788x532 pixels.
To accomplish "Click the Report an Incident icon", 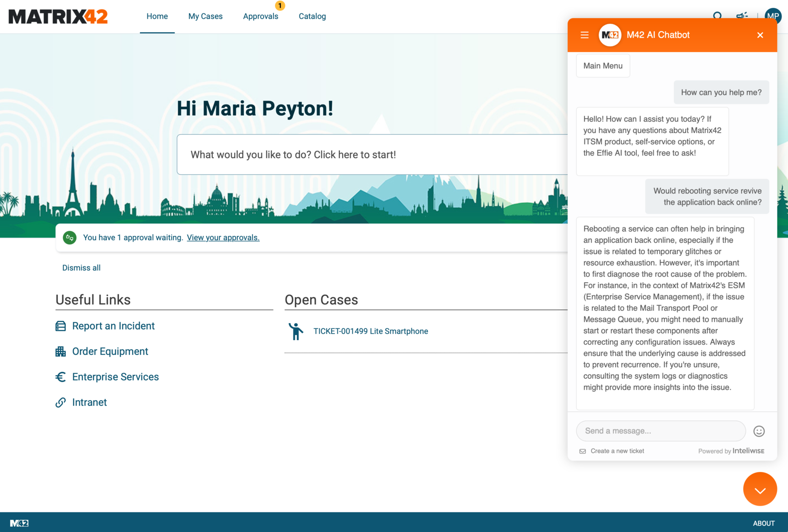I will 60,326.
